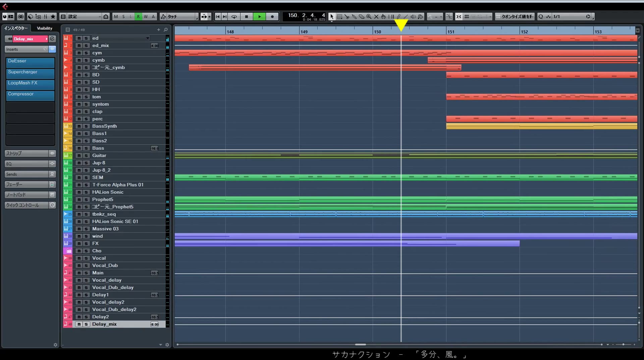Mute the Guitar track
Screen dimensions: 644x360
coord(79,156)
